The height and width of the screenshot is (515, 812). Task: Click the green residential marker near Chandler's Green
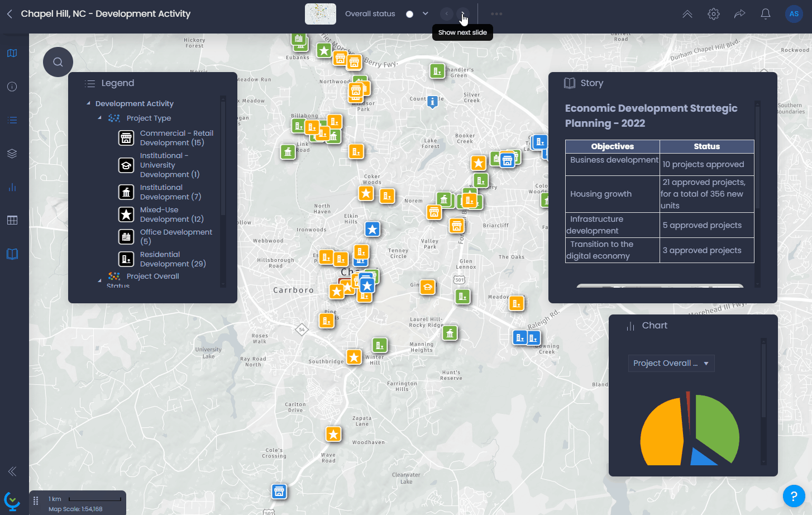tap(437, 71)
